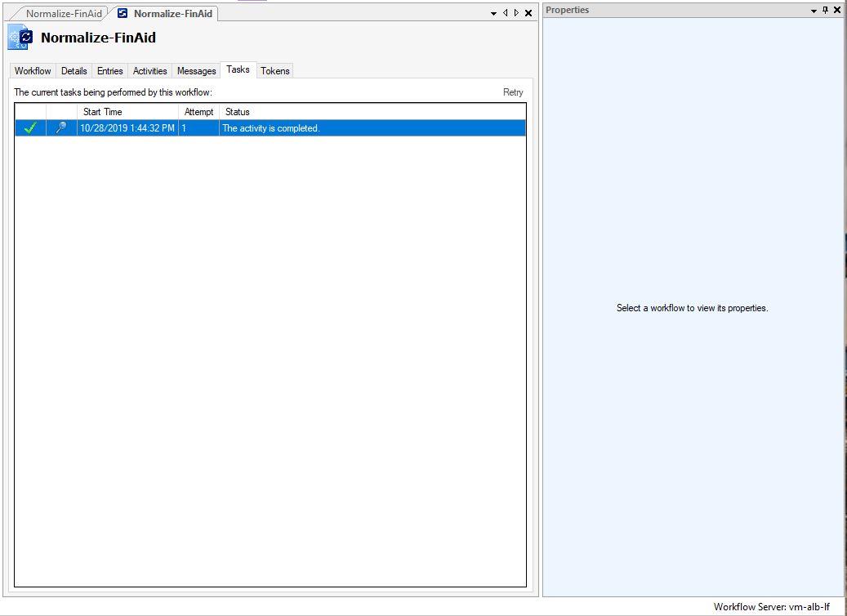The image size is (847, 616).
Task: Sort by the Status column header
Action: coord(372,112)
